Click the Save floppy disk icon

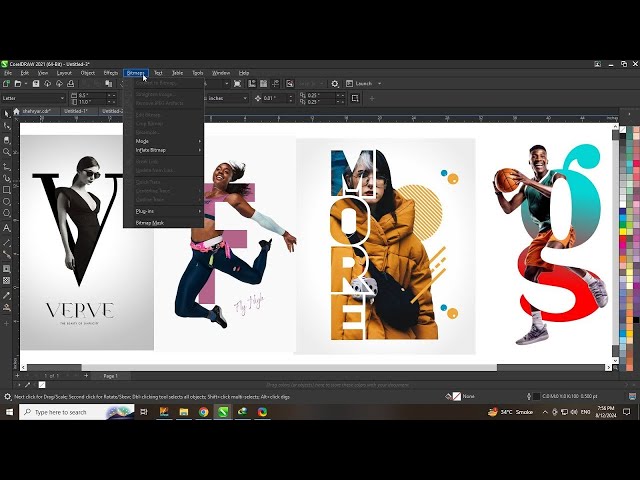coord(36,84)
